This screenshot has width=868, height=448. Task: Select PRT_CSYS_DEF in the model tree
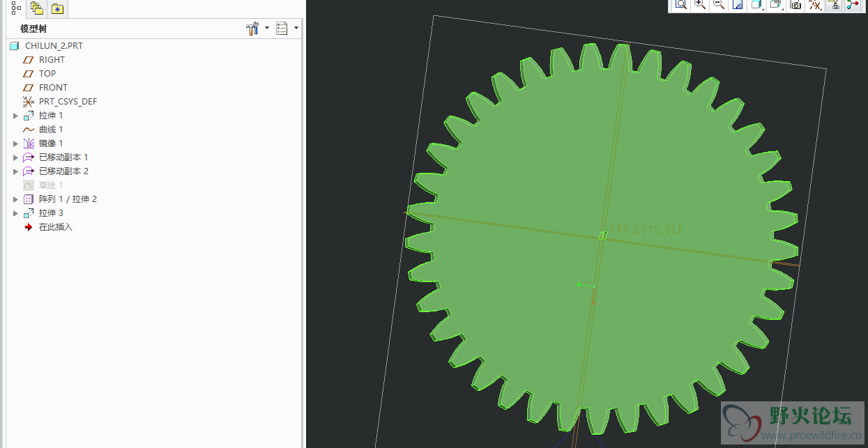68,101
